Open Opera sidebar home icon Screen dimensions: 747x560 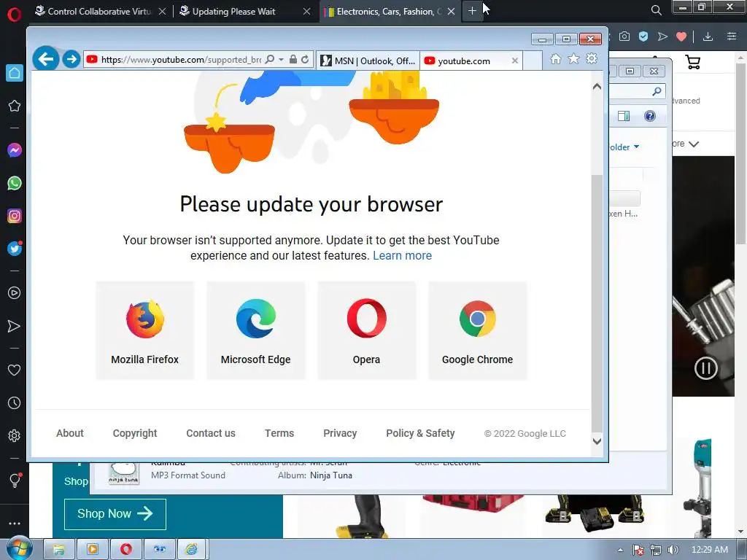point(15,73)
